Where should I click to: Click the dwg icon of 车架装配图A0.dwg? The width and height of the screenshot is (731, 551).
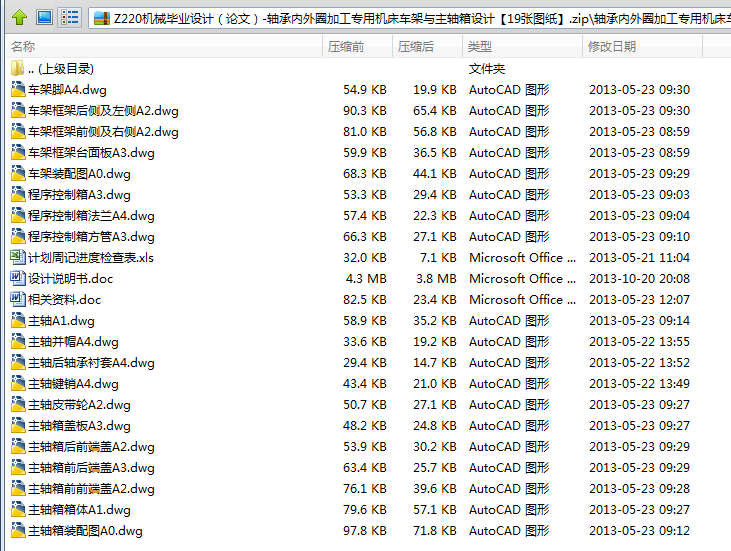click(18, 173)
